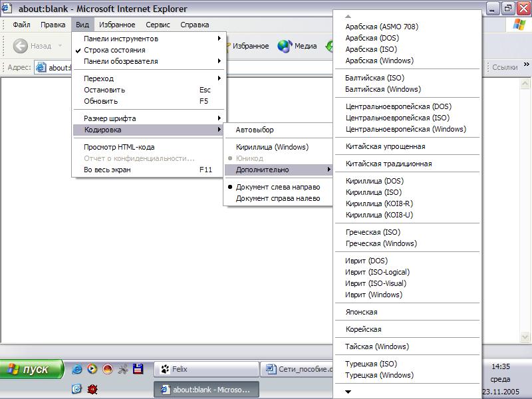Image resolution: width=532 pixels, height=399 pixels.
Task: Expand Панели обозревателя submenu
Action: tap(148, 61)
